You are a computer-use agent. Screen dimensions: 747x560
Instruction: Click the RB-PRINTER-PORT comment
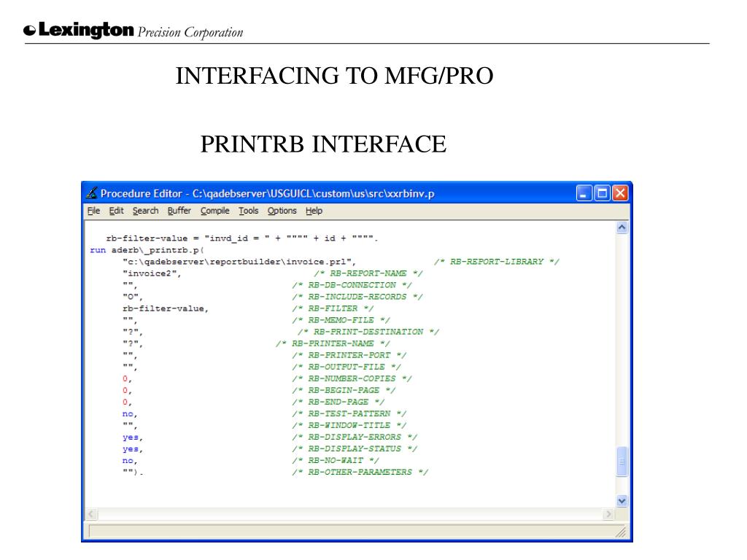[x=349, y=355]
